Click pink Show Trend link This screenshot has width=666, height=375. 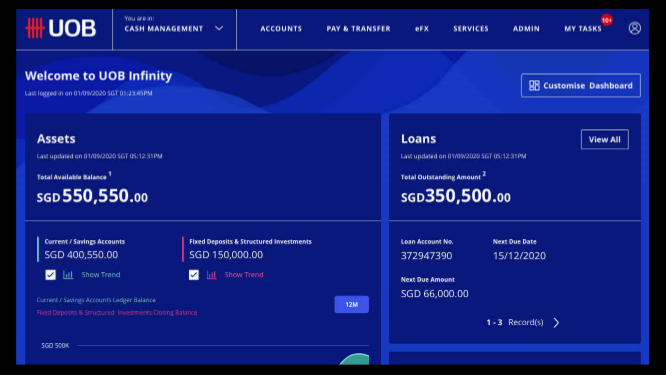click(x=244, y=275)
